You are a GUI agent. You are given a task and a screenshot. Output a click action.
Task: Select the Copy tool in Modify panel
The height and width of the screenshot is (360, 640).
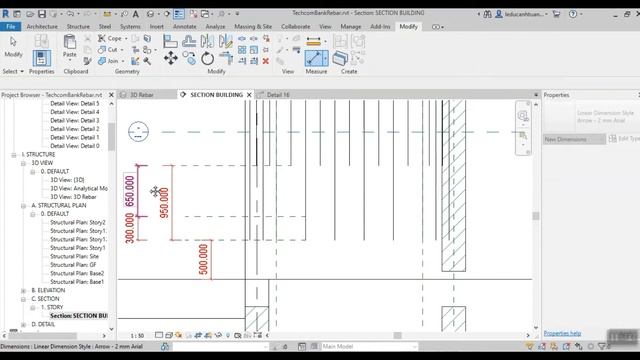click(189, 58)
